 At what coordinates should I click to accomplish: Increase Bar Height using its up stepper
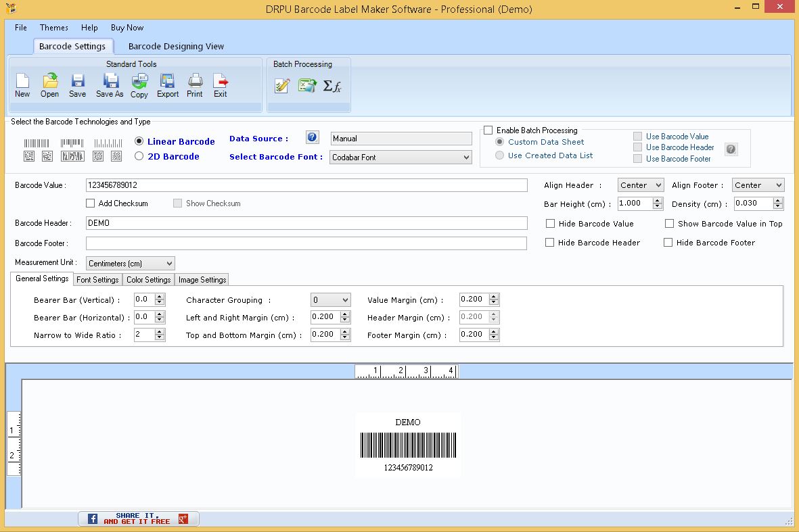pyautogui.click(x=658, y=200)
